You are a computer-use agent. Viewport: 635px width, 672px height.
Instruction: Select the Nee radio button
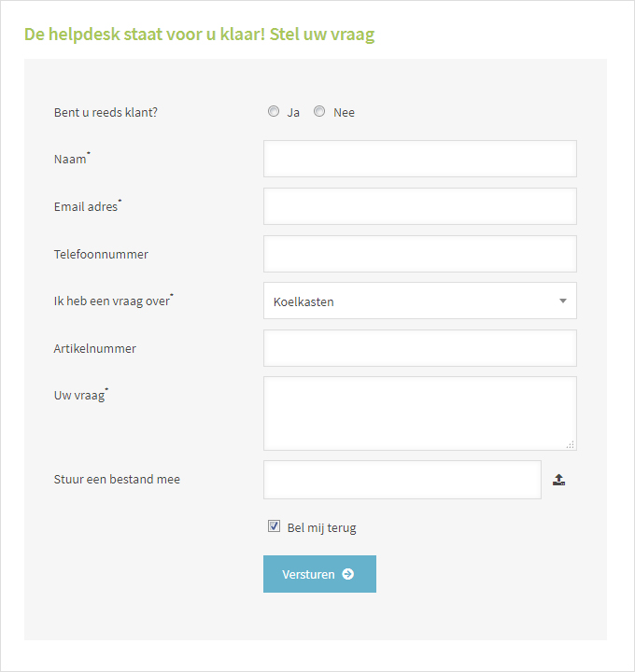tap(319, 111)
